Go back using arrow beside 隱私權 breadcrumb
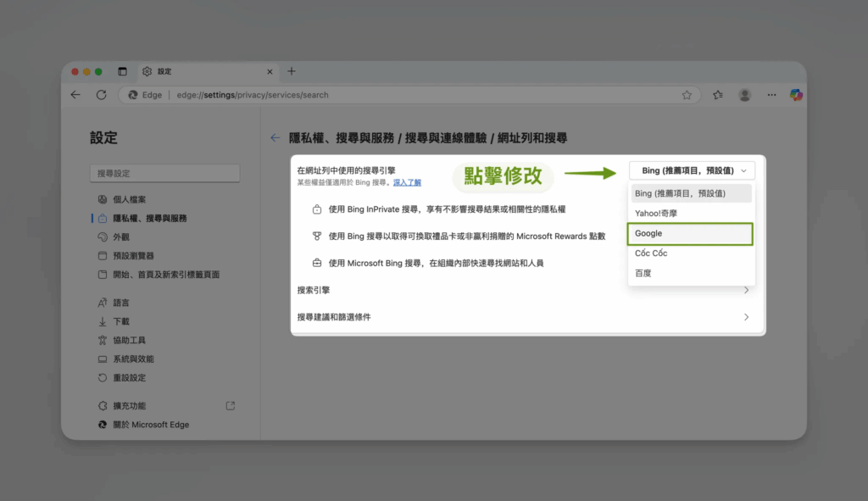 pyautogui.click(x=275, y=138)
